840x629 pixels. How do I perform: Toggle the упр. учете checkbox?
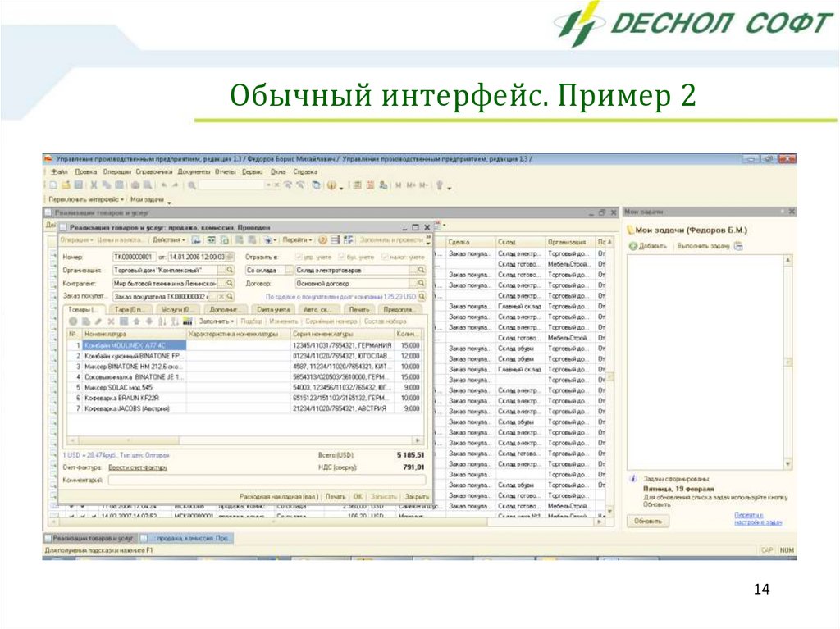(299, 258)
